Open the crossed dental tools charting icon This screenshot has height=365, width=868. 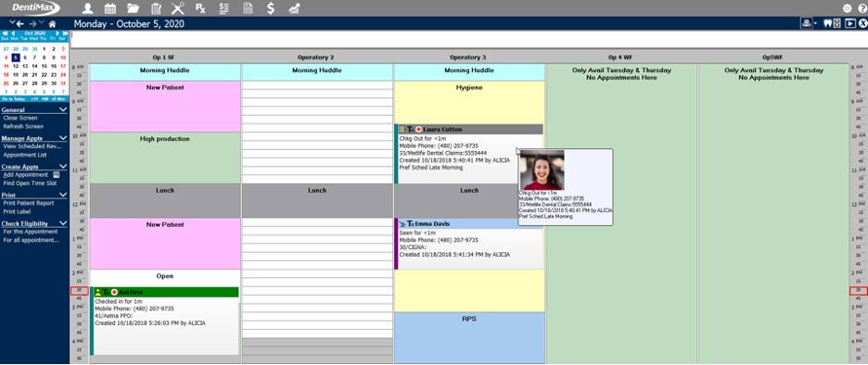(178, 8)
